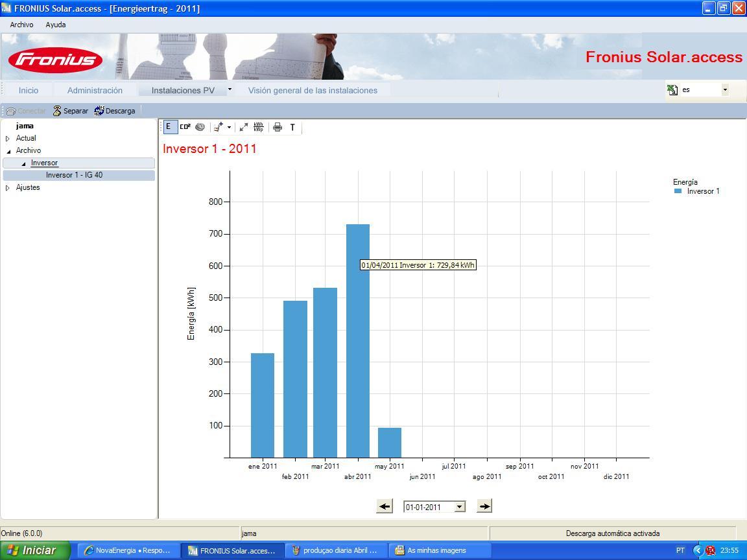Open the 01-01-2011 date dropdown
The image size is (747, 560).
coord(460,507)
